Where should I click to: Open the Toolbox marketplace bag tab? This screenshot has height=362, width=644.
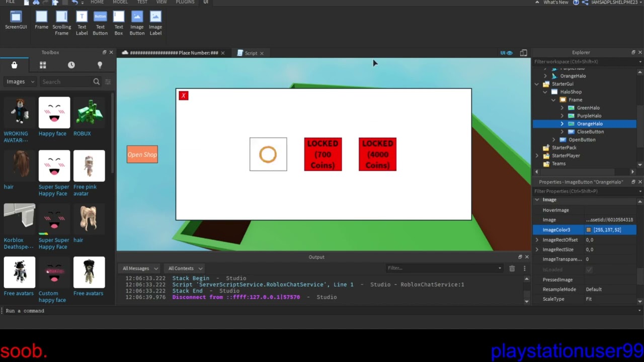click(14, 65)
